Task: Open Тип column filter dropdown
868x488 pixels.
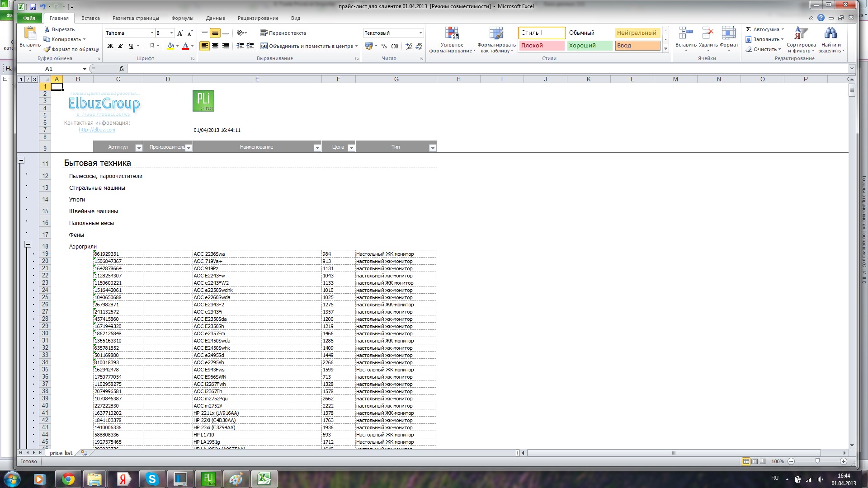Action: tap(433, 148)
